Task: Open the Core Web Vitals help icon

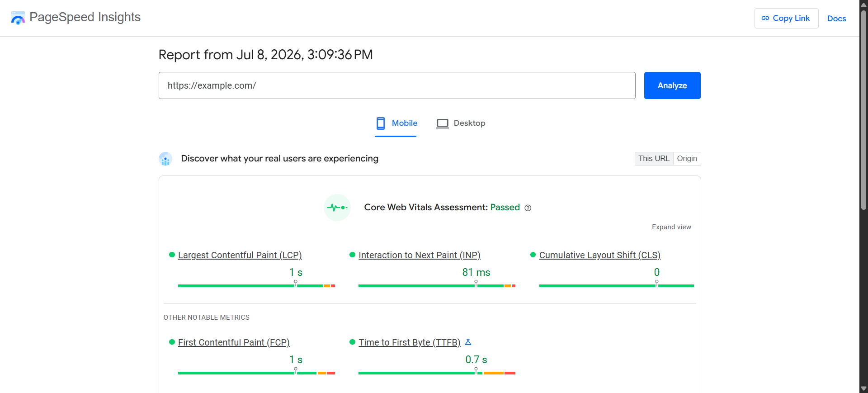Action: pyautogui.click(x=528, y=208)
